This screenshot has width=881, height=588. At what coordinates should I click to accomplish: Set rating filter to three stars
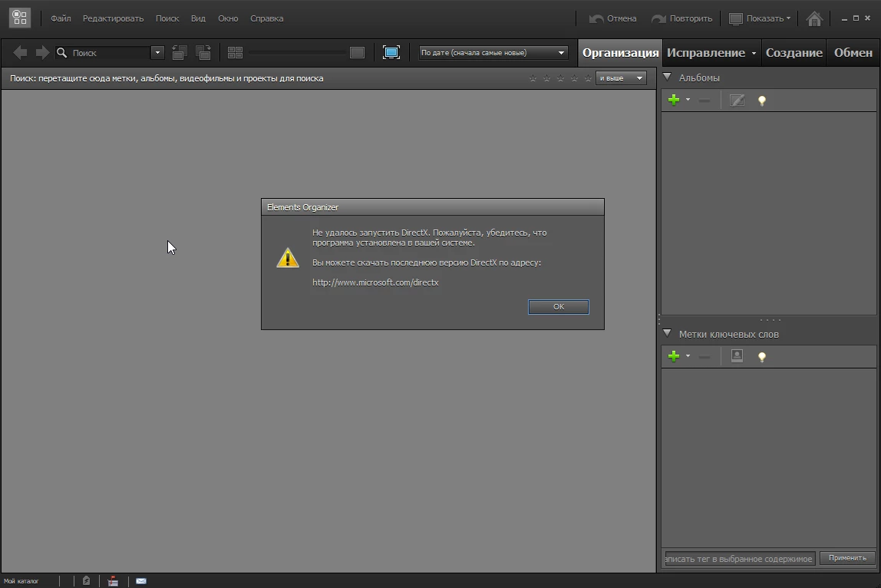(x=560, y=78)
